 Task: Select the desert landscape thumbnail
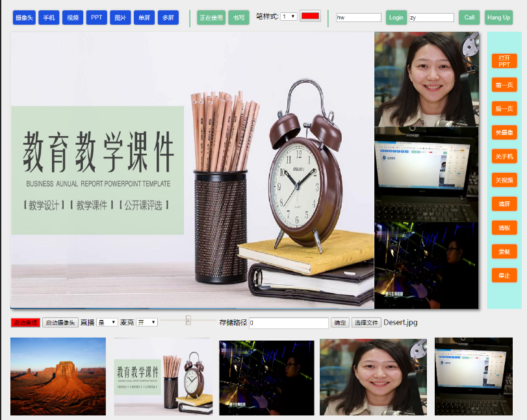pos(58,377)
